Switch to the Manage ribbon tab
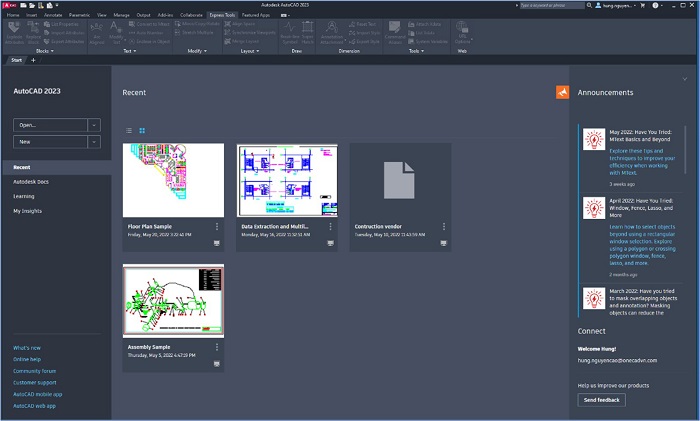Screen dimensions: 700x421 point(121,15)
